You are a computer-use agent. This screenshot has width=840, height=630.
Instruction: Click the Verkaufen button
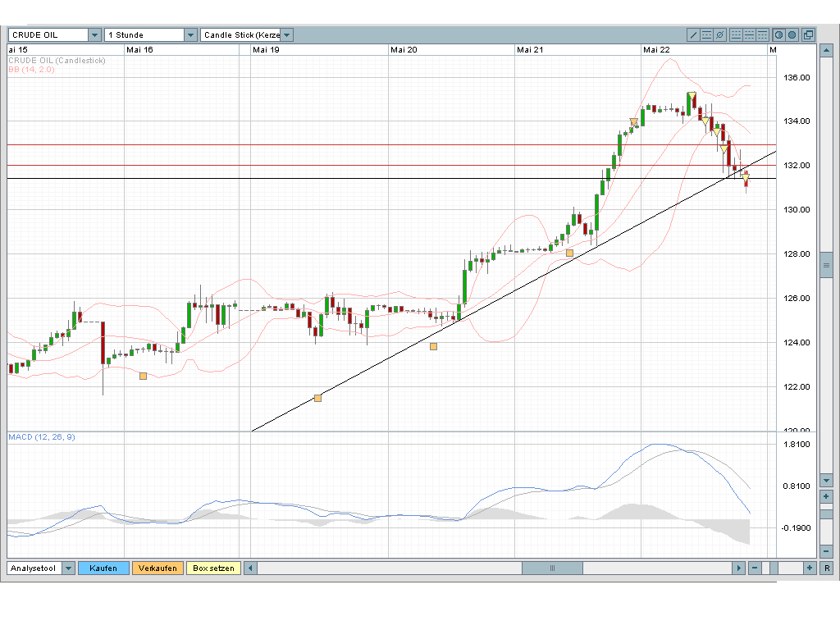pos(157,568)
